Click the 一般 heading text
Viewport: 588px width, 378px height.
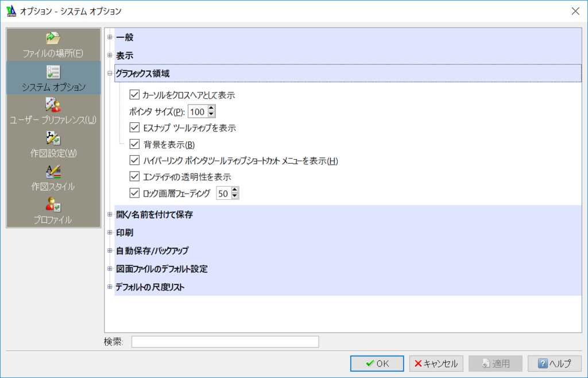click(125, 37)
